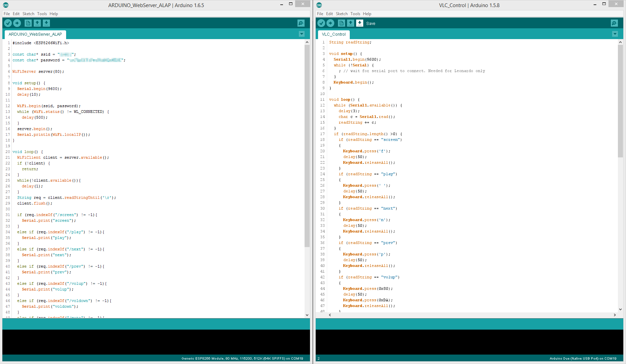This screenshot has height=364, width=626.
Task: Create new sketch in ARDUINO_WebServer_ALAP window
Action: coord(28,23)
